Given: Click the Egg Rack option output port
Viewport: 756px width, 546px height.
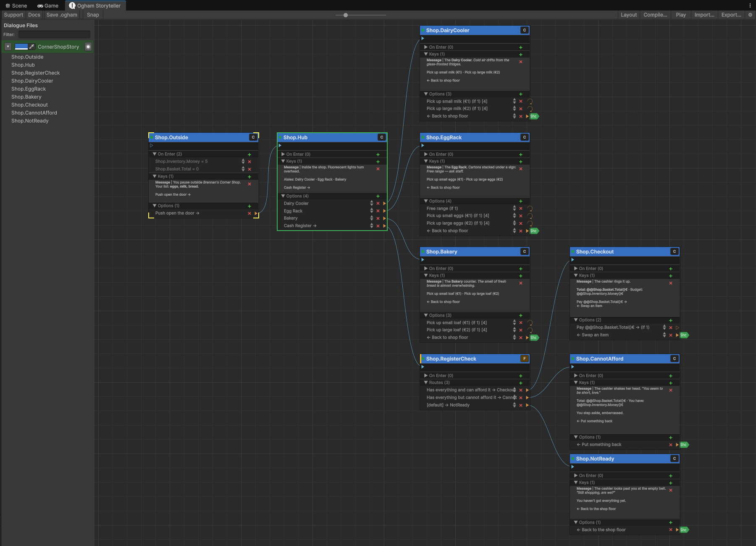Looking at the screenshot, I should pyautogui.click(x=384, y=211).
